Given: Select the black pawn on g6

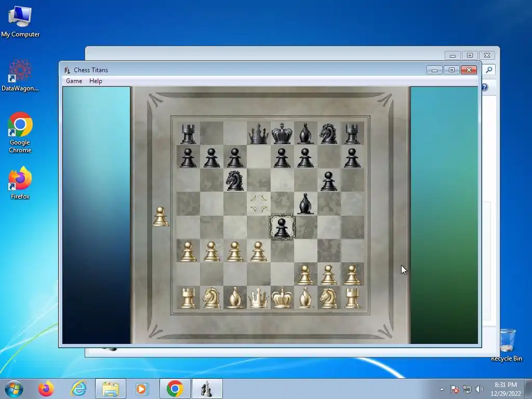Looking at the screenshot, I should (x=329, y=181).
